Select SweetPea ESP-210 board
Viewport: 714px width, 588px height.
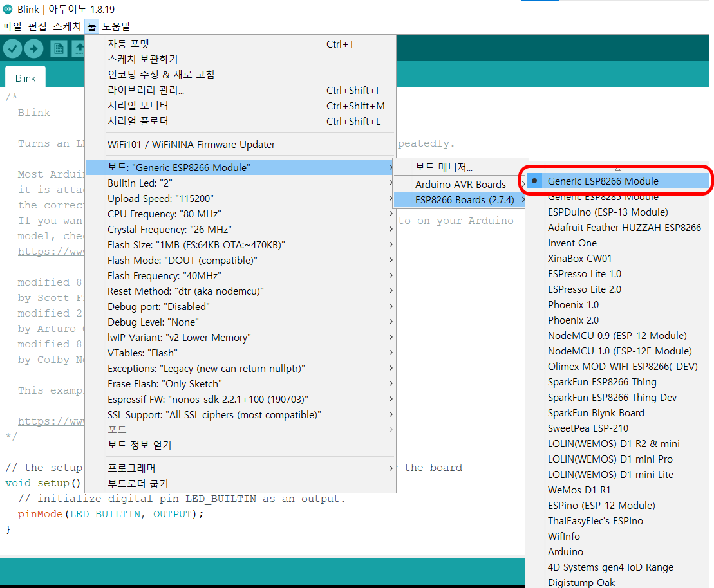click(x=618, y=428)
